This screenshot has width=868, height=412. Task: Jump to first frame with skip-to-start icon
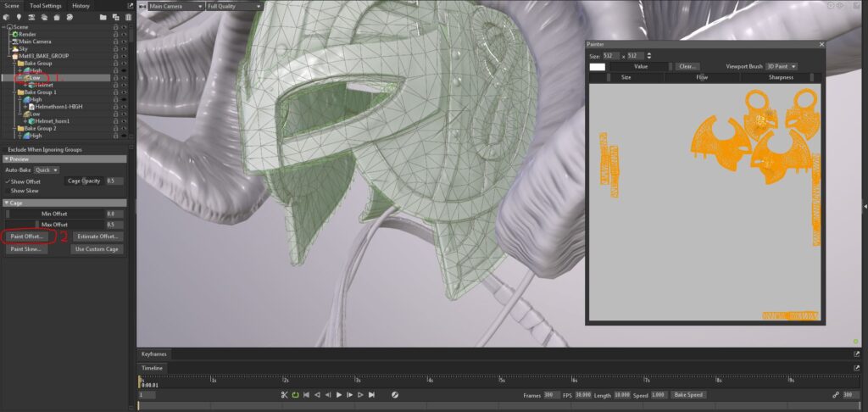pos(307,395)
